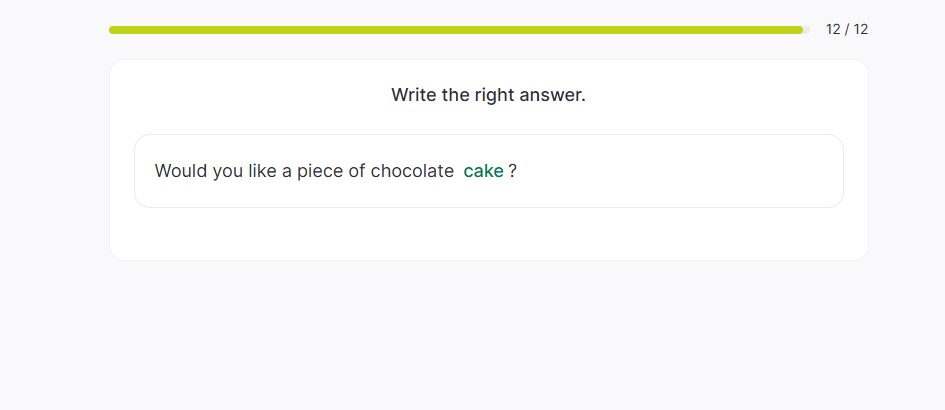Click the question mark after "cake"

(x=513, y=171)
